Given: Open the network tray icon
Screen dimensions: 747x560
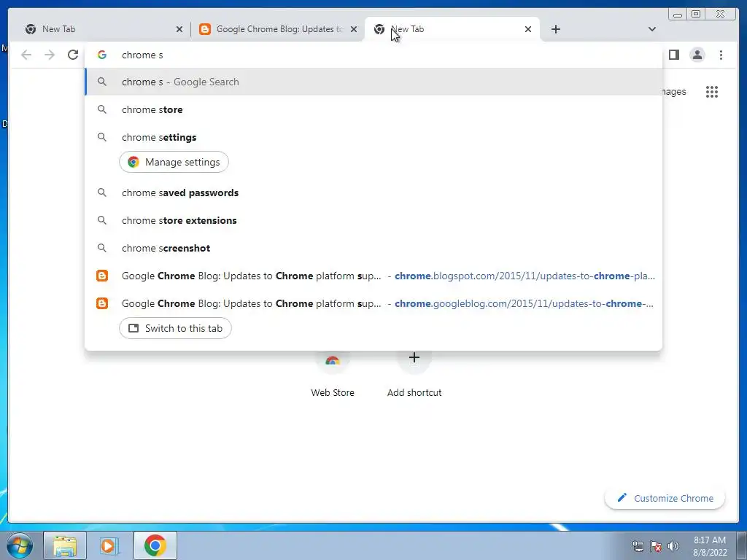Looking at the screenshot, I should tap(638, 546).
